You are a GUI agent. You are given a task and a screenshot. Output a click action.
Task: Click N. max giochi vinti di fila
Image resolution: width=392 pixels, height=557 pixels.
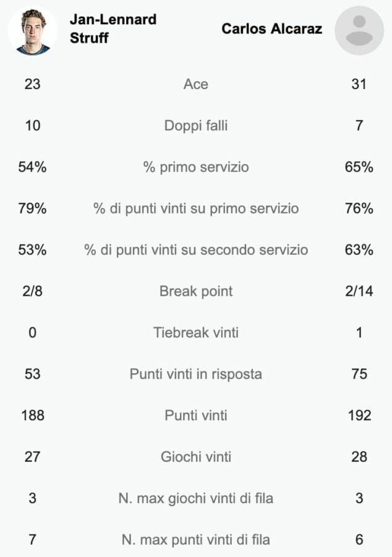pos(196,498)
